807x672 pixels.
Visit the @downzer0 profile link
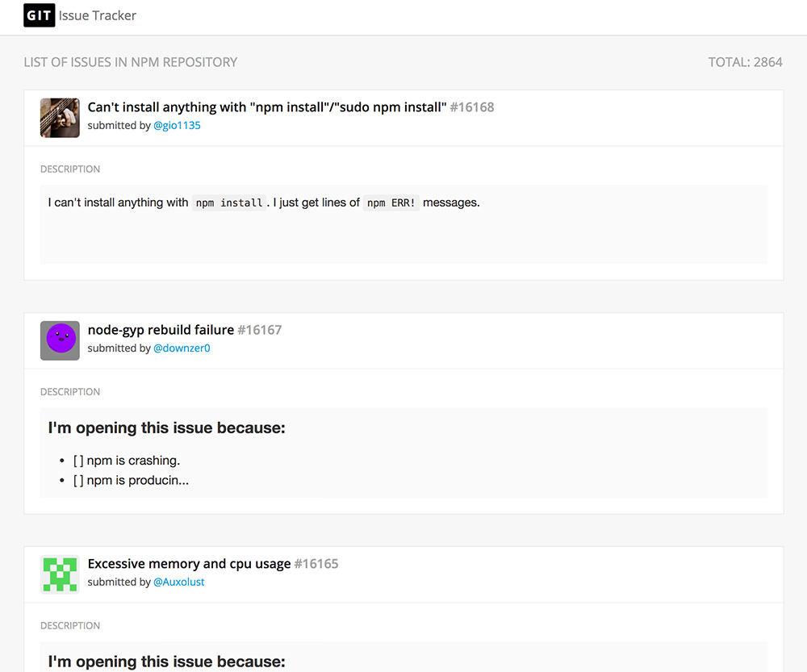click(x=182, y=349)
